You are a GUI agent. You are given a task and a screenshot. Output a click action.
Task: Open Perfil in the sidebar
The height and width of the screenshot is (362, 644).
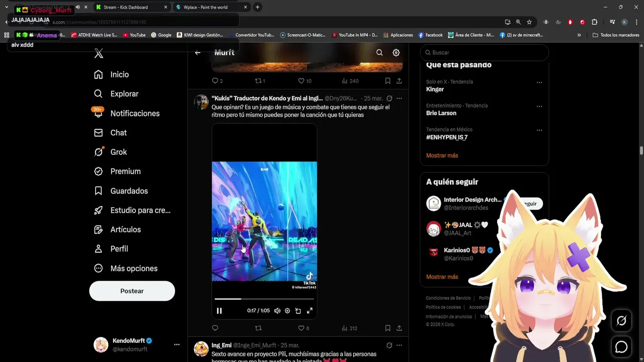pos(111,249)
